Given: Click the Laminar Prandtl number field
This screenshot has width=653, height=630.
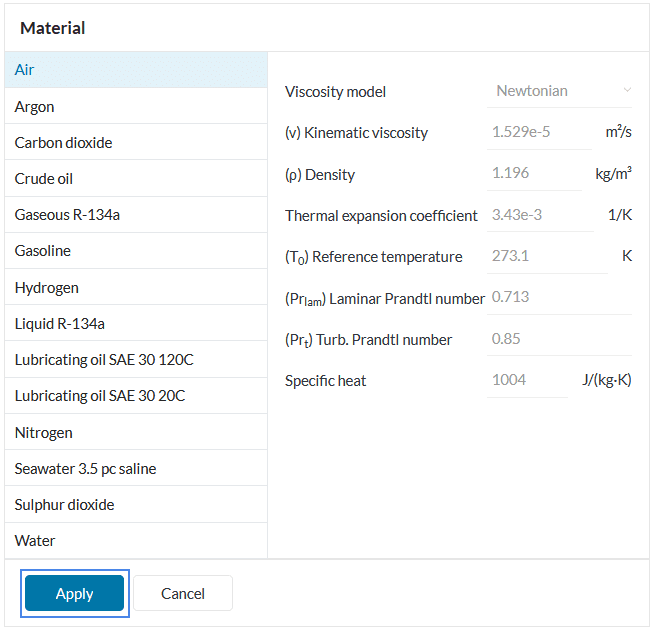Looking at the screenshot, I should [x=559, y=297].
